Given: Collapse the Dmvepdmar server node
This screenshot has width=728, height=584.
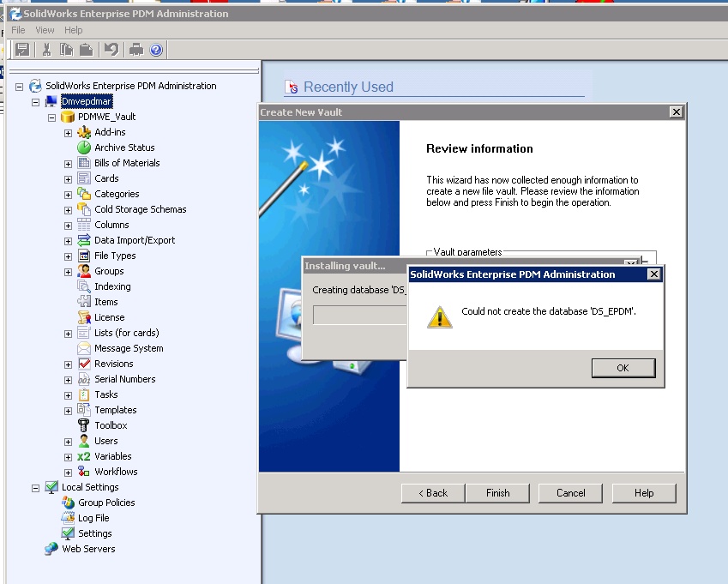Looking at the screenshot, I should 35,102.
